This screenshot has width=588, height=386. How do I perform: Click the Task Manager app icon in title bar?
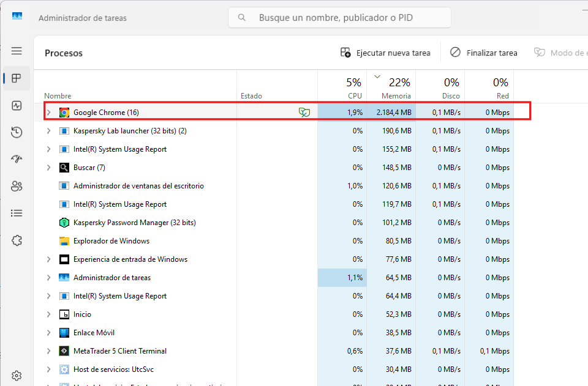click(17, 17)
